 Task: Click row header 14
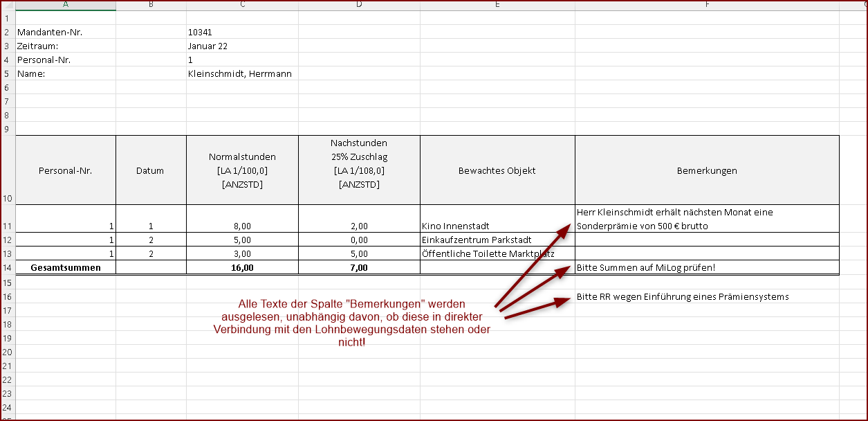click(x=7, y=267)
